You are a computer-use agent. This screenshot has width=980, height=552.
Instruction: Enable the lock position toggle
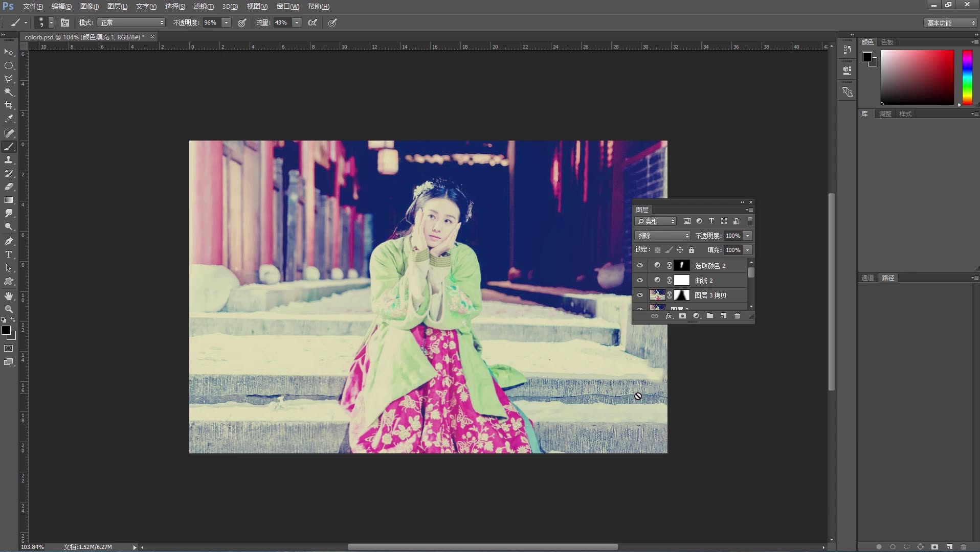pos(680,250)
